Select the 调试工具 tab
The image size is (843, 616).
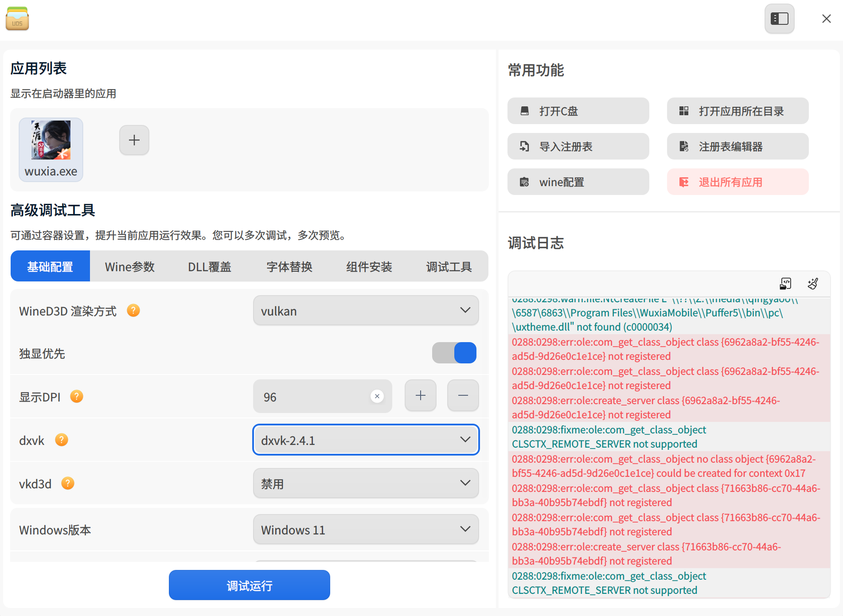(x=449, y=266)
